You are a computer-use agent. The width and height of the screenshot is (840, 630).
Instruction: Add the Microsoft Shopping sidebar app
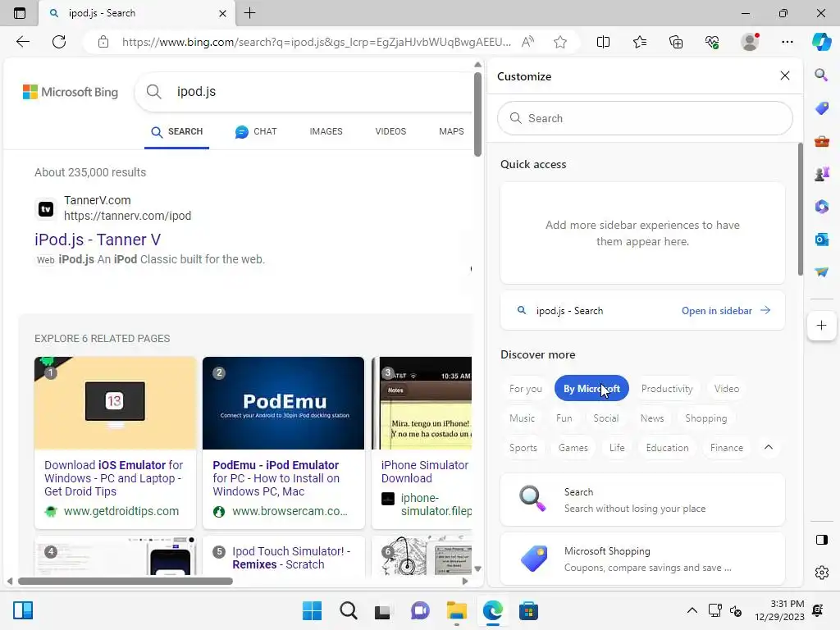pyautogui.click(x=642, y=559)
